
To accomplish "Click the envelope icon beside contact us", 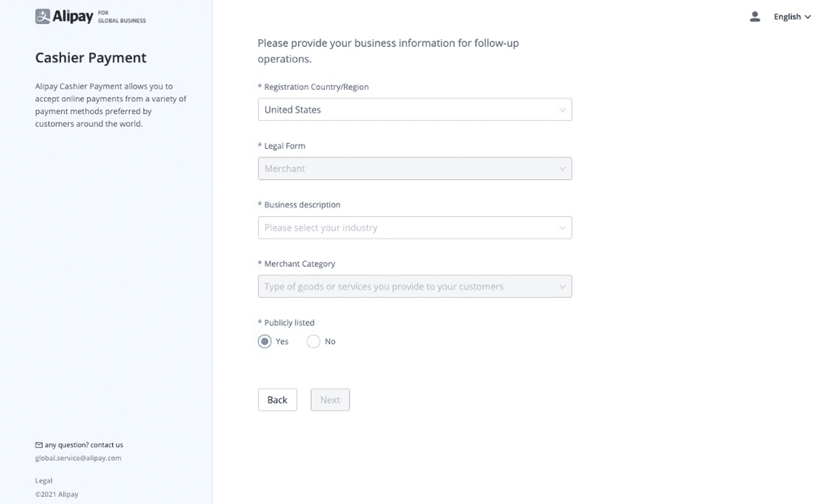I will (x=39, y=445).
